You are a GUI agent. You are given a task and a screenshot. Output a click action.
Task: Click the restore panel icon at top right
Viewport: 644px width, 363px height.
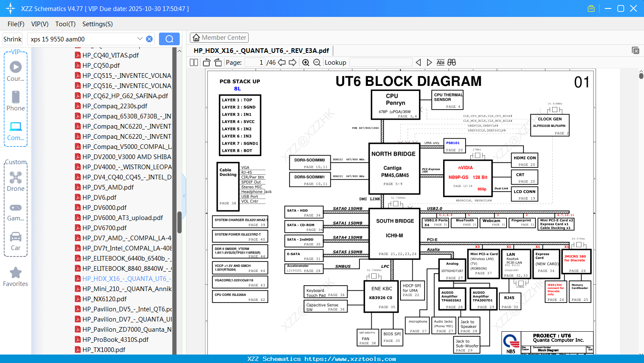[x=636, y=50]
